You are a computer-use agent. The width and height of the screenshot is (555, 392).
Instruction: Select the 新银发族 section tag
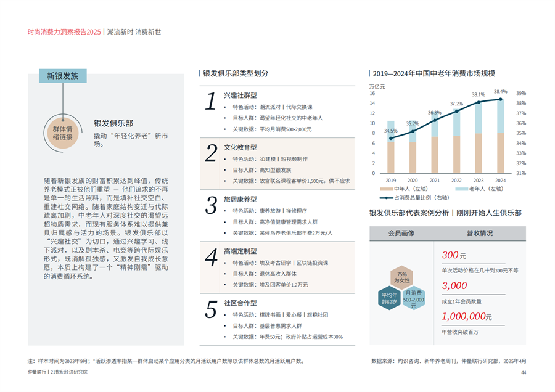(62, 76)
